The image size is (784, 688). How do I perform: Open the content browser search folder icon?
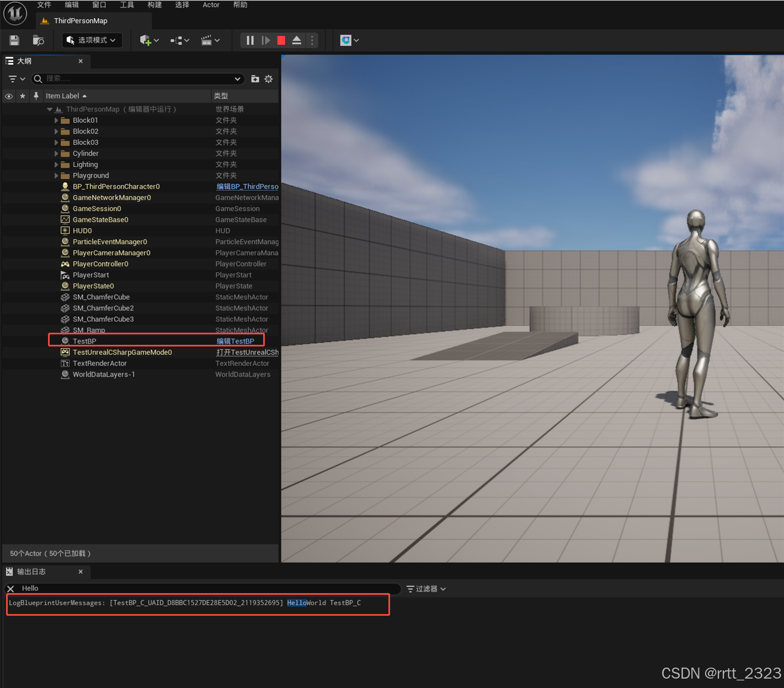tap(38, 40)
